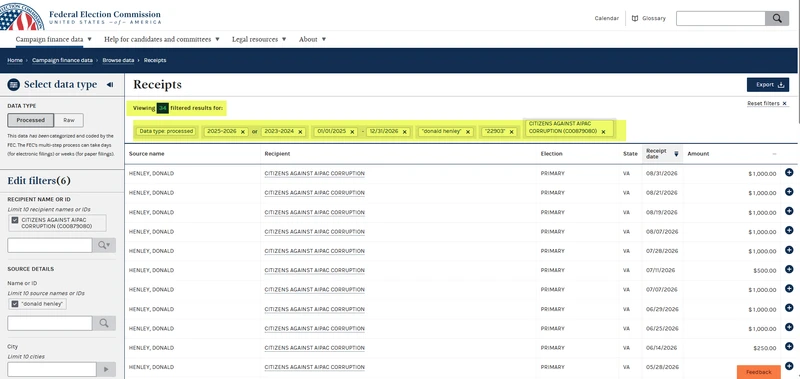Focus the recipient name or ID field
Image resolution: width=800 pixels, height=379 pixels.
tap(49, 245)
